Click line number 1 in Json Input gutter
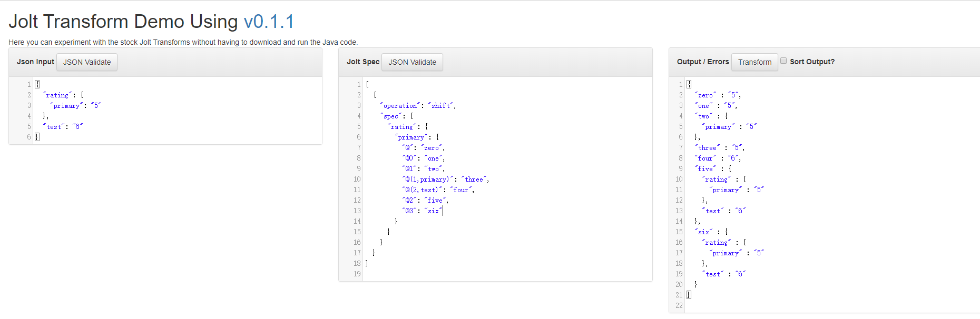The width and height of the screenshot is (980, 319). coord(29,84)
